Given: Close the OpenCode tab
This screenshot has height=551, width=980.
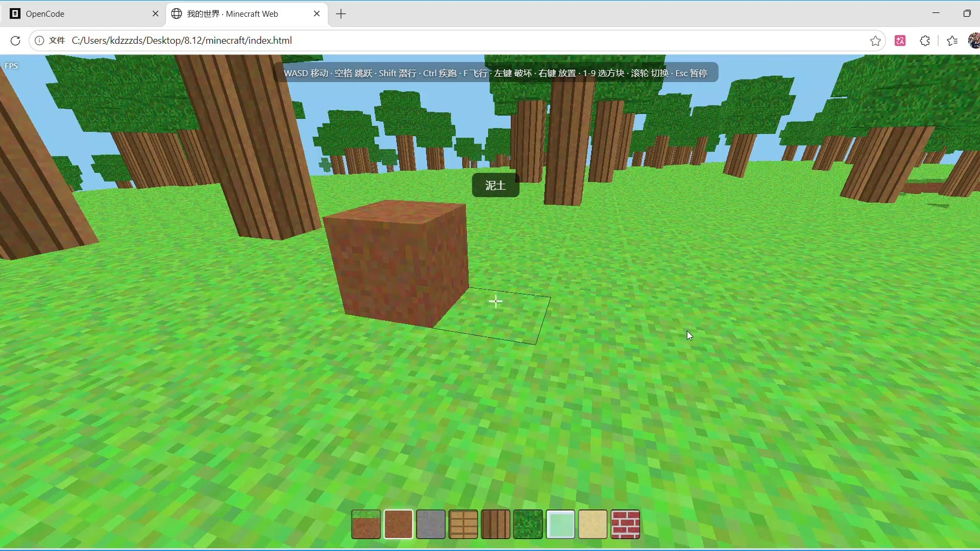Looking at the screenshot, I should coord(156,14).
